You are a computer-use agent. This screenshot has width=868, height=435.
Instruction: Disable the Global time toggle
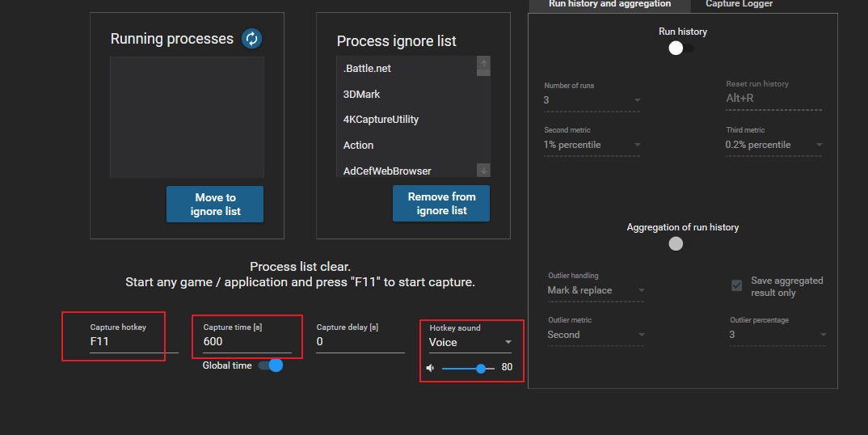tap(271, 365)
